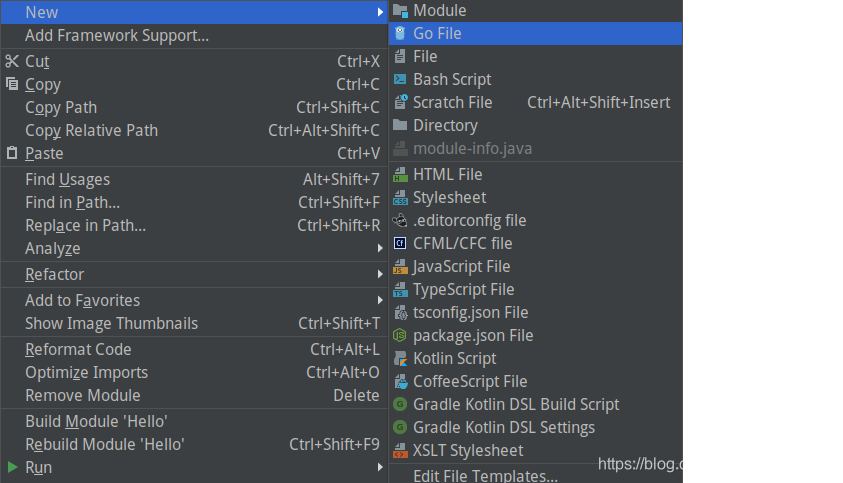
Task: Click the Copy pages icon
Action: coord(12,84)
